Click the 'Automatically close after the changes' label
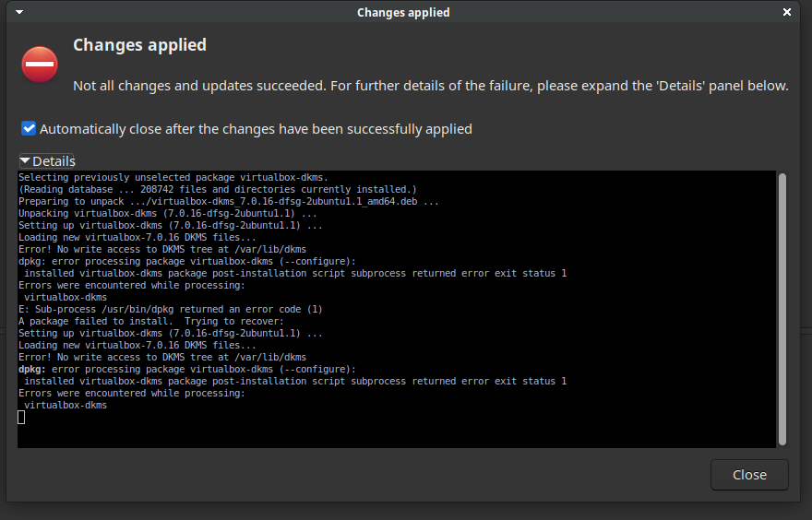Viewport: 812px width, 520px height. [256, 129]
